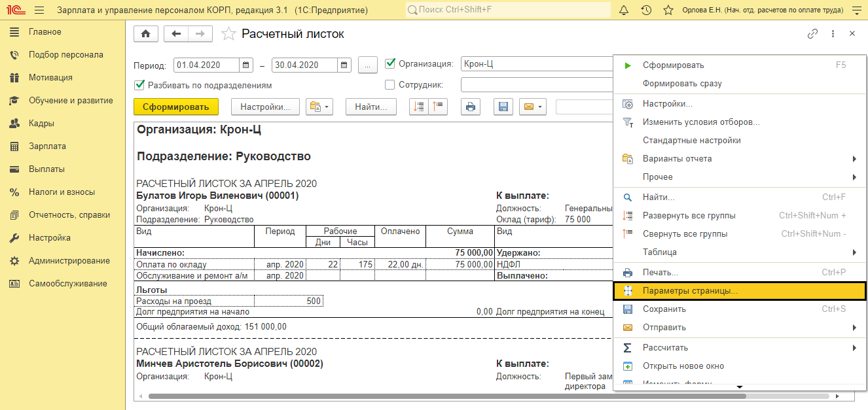Click the print icon in report toolbar
The width and height of the screenshot is (868, 410).
click(471, 107)
